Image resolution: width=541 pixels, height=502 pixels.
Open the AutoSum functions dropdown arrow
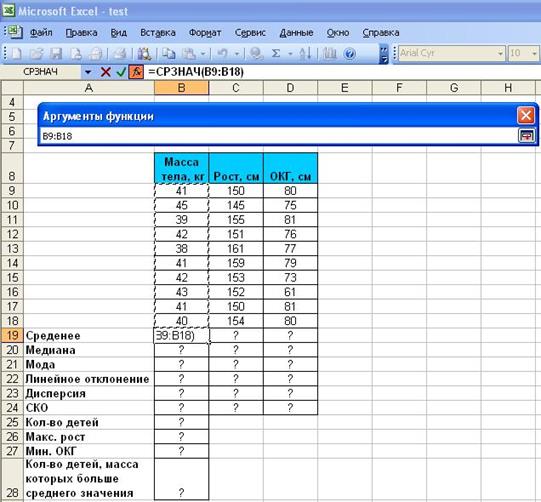(x=291, y=54)
